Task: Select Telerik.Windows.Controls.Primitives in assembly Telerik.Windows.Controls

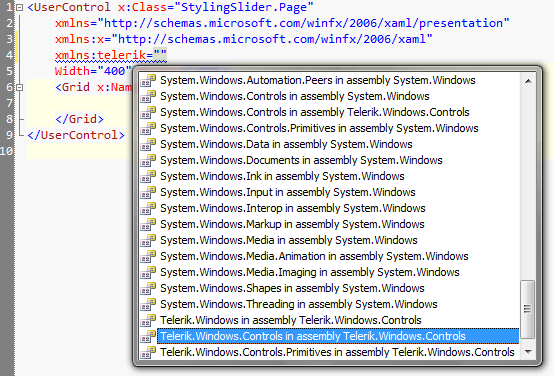Action: point(337,352)
